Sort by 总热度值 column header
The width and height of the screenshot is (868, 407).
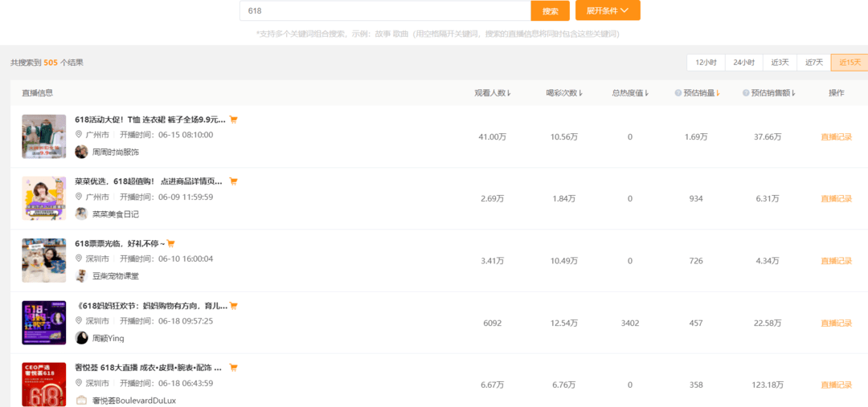pos(630,93)
